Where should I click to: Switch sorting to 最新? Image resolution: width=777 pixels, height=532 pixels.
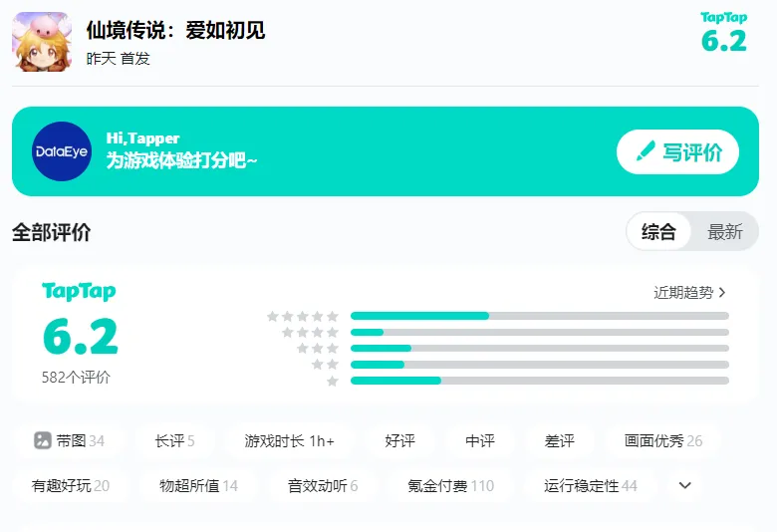click(x=725, y=232)
